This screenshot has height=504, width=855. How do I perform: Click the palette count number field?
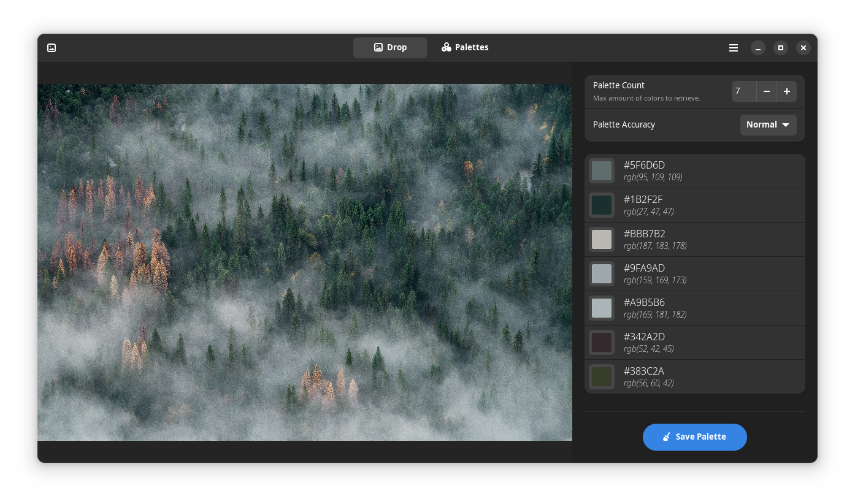click(744, 91)
